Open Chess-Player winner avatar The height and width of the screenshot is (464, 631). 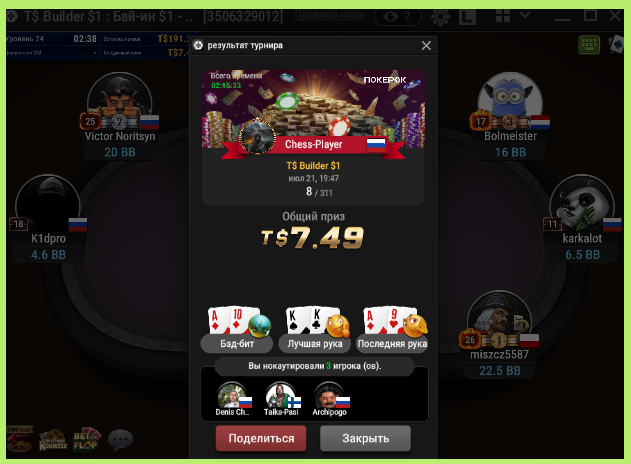click(x=257, y=136)
